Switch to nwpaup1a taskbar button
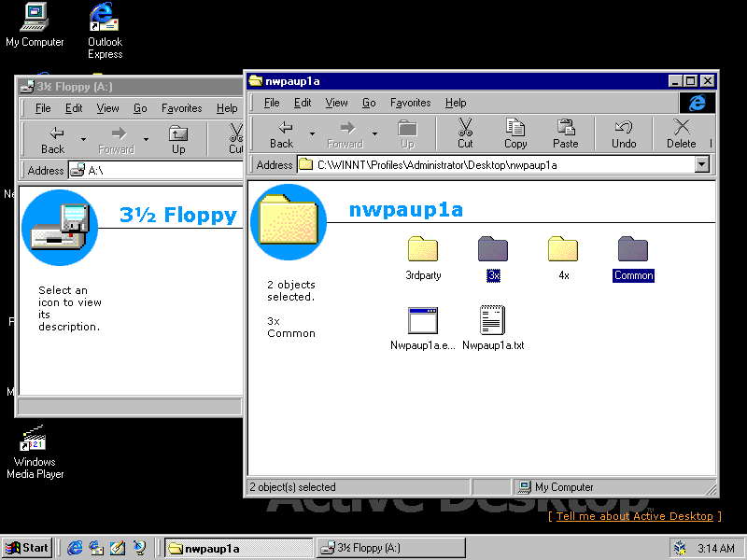747x560 pixels. click(239, 548)
